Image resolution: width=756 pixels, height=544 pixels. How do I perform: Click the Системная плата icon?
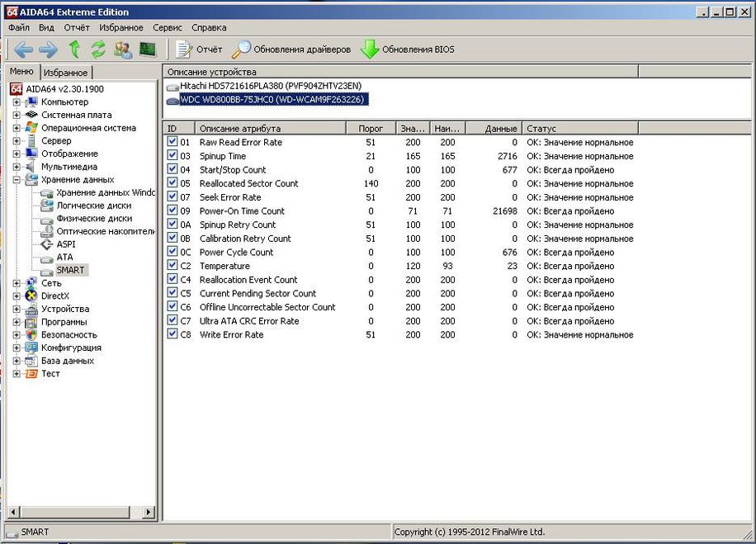31,115
